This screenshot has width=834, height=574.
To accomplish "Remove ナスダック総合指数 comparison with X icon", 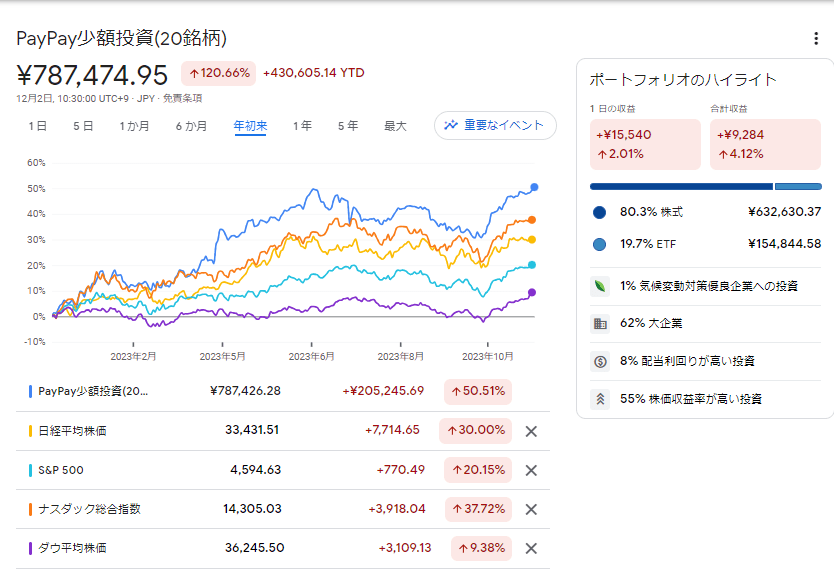I will pyautogui.click(x=531, y=509).
